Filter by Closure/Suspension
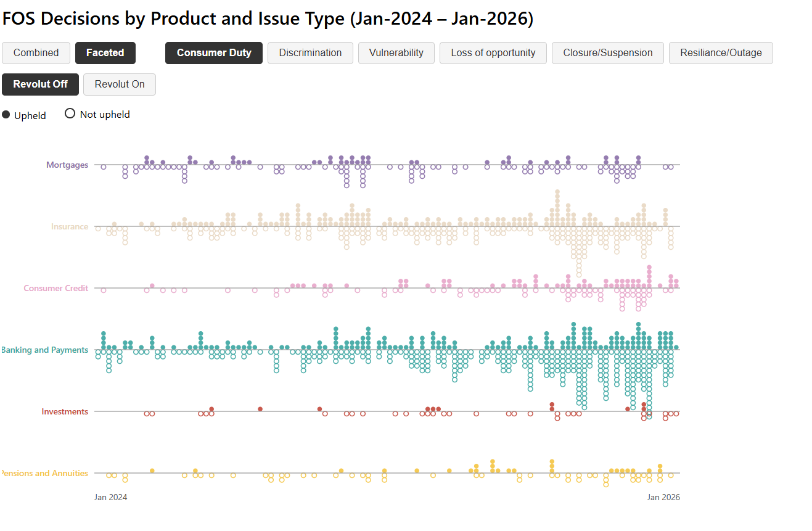Screen dimensions: 812x531 607,53
